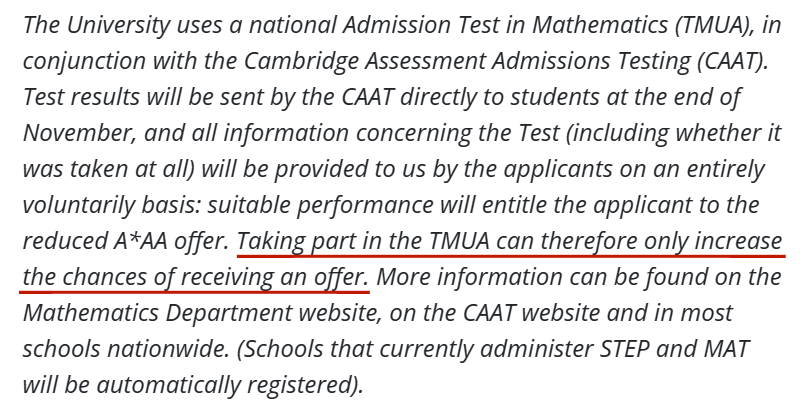Click the underlined words 'receiving an offer'
Image resolution: width=804 pixels, height=413 pixels.
275,277
